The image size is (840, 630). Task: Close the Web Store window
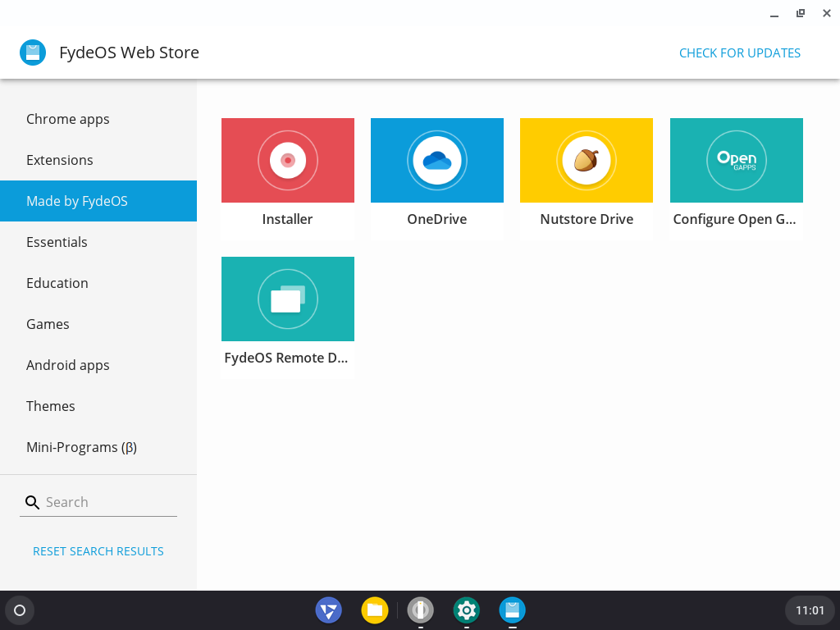(x=827, y=13)
